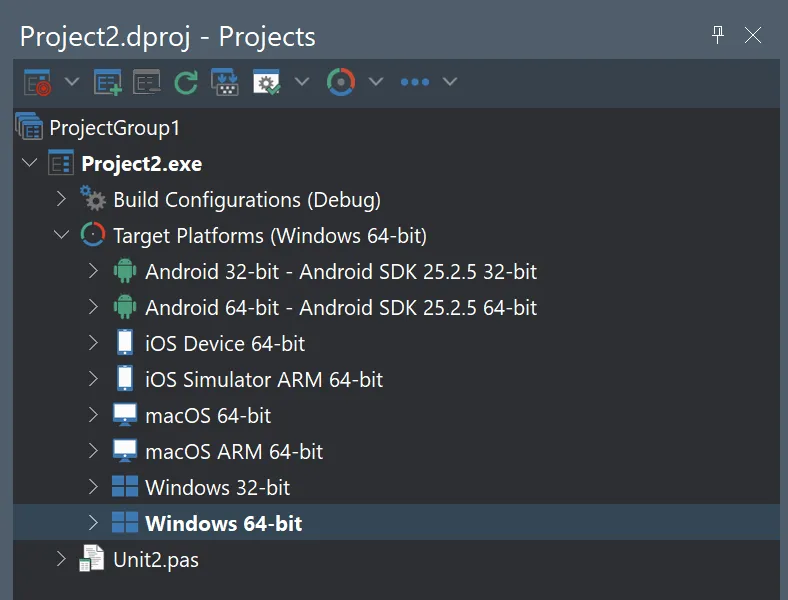
Task: Select iOS Simulator ARM 64-bit platform
Action: 264,380
